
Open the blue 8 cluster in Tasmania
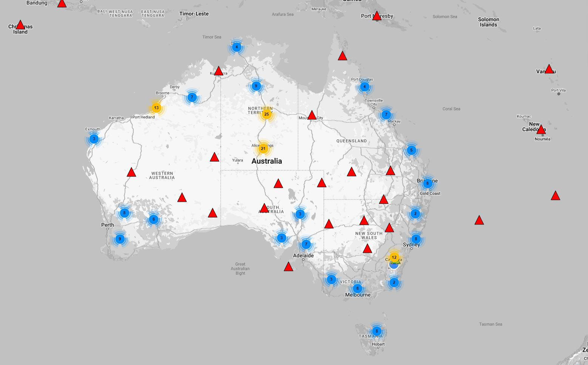[377, 331]
